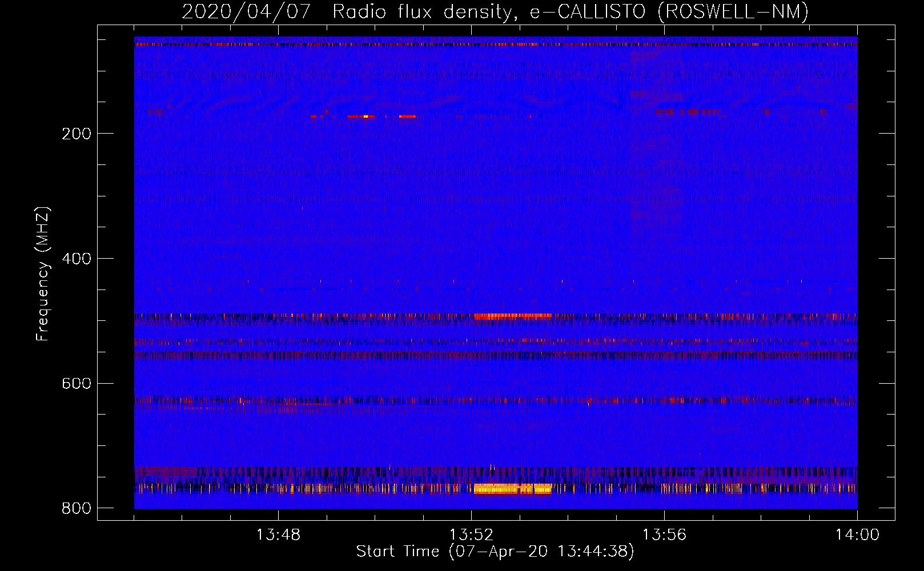Click the red emission streak near 490 MHz at 13:52
The image size is (924, 571).
513,315
